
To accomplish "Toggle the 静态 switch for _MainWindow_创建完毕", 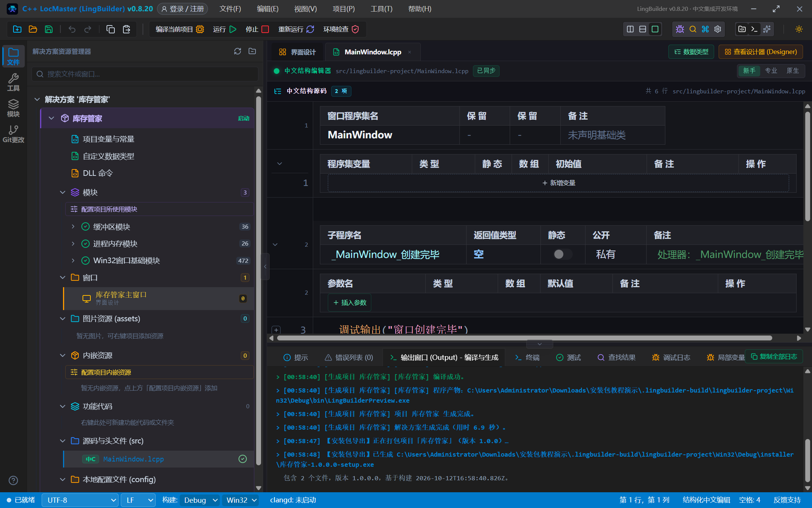I will click(563, 254).
